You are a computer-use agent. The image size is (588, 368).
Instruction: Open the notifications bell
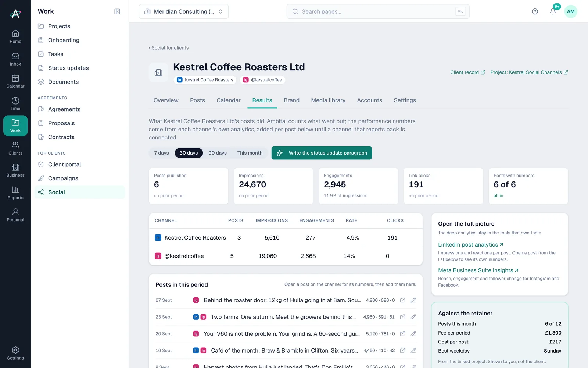pyautogui.click(x=553, y=11)
